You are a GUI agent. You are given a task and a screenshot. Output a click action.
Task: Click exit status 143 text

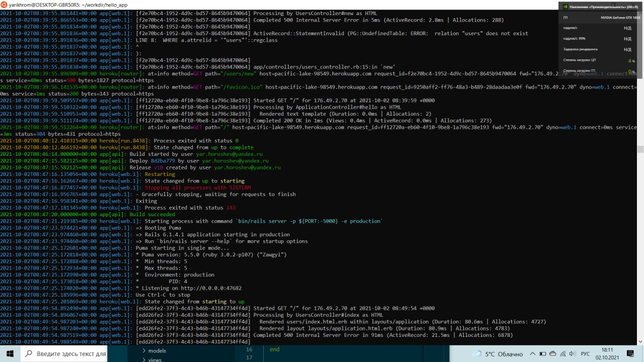tap(231, 208)
